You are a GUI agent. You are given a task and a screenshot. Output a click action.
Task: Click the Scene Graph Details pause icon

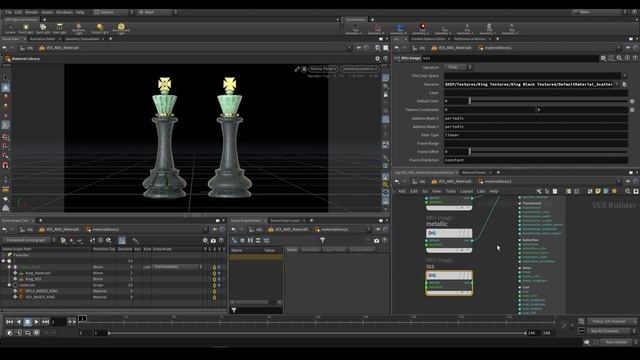pyautogui.click(x=250, y=240)
